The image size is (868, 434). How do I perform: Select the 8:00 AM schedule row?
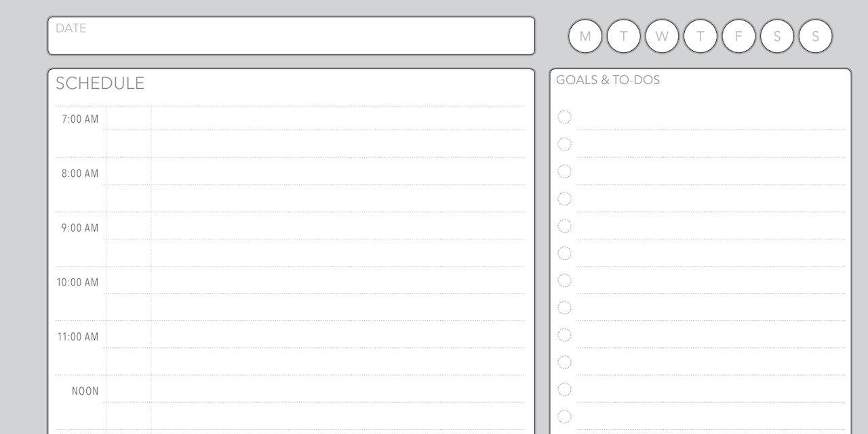pos(290,172)
